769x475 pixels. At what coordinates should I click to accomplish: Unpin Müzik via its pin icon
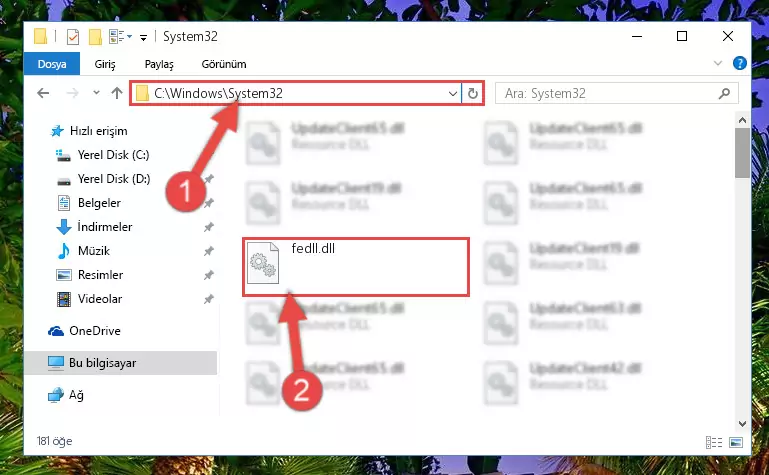tap(209, 251)
